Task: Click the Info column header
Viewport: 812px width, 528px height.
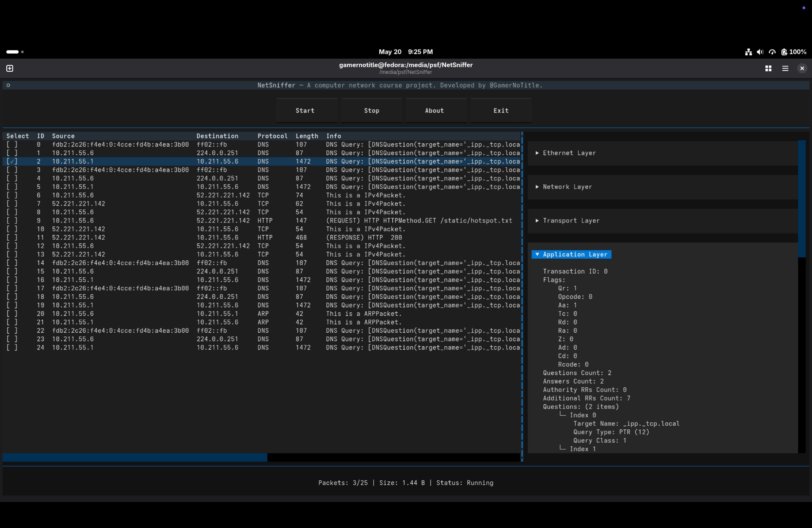Action: (333, 136)
